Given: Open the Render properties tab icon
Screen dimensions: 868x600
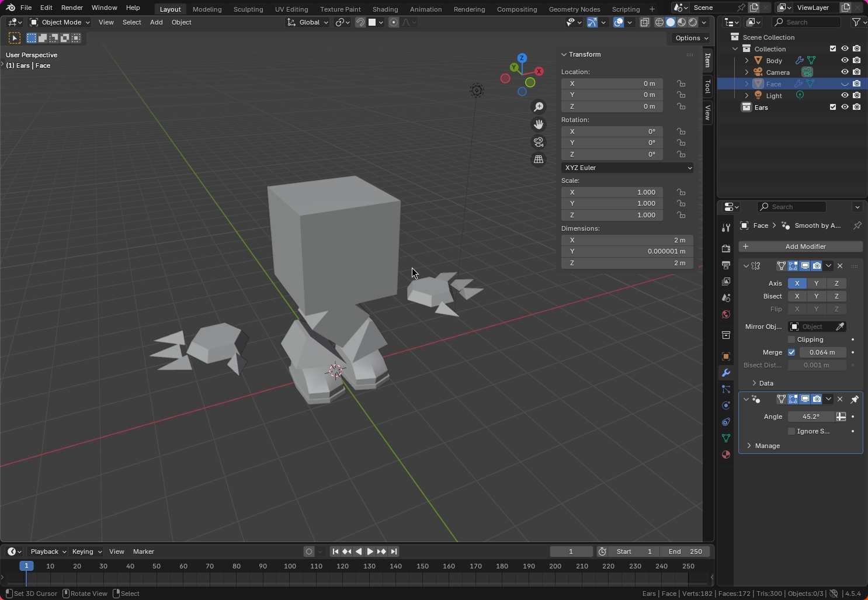Looking at the screenshot, I should [x=726, y=249].
